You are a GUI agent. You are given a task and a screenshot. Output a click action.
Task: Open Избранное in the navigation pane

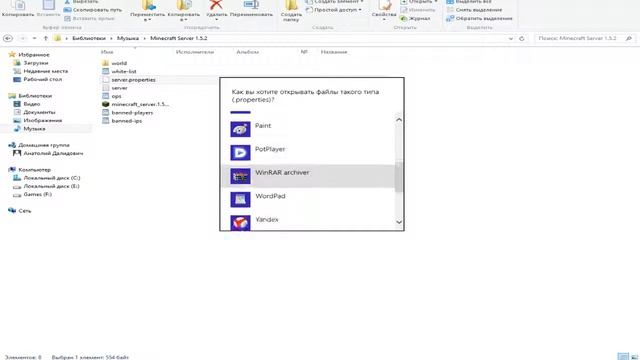pyautogui.click(x=29, y=55)
